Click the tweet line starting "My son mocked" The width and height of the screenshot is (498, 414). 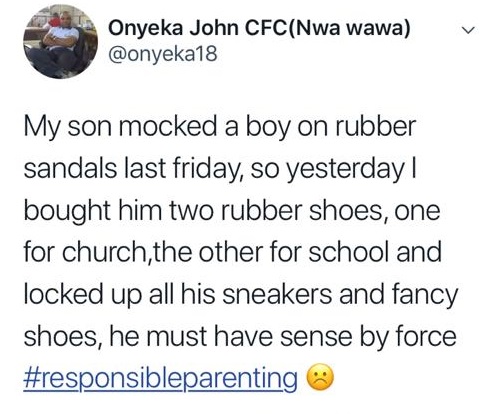220,128
